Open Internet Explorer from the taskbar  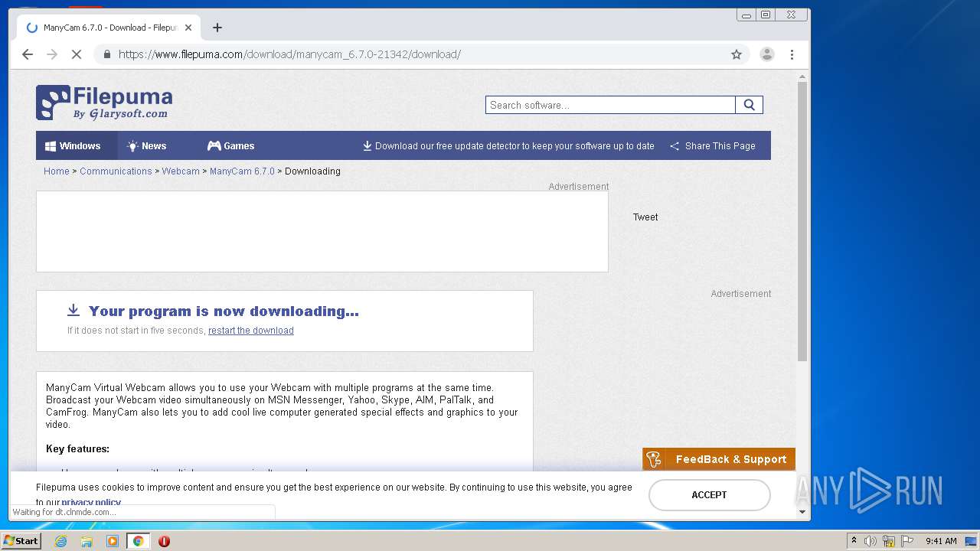60,541
